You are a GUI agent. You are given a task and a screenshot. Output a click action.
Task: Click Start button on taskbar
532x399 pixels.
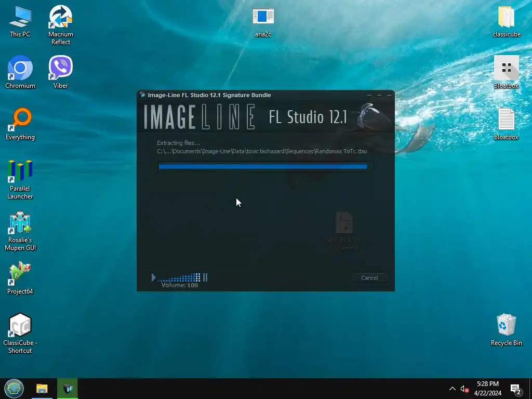pyautogui.click(x=14, y=389)
